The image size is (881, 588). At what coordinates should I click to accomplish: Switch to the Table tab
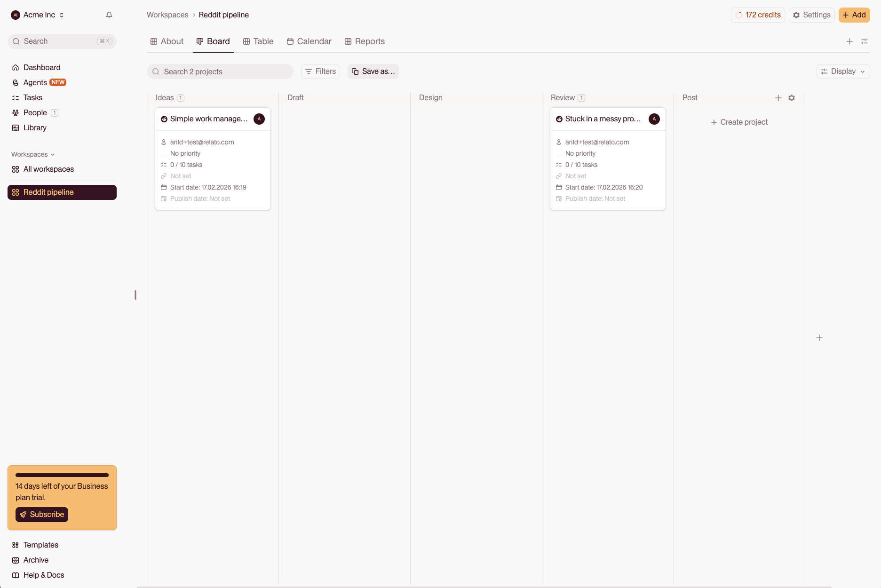(x=258, y=41)
